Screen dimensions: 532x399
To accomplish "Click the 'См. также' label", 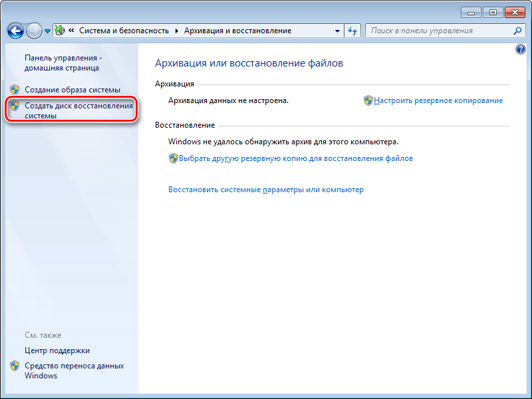I will (43, 335).
